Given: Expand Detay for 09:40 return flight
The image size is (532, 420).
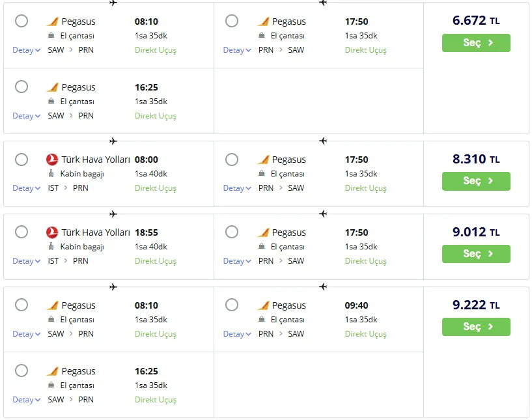Looking at the screenshot, I should point(236,334).
